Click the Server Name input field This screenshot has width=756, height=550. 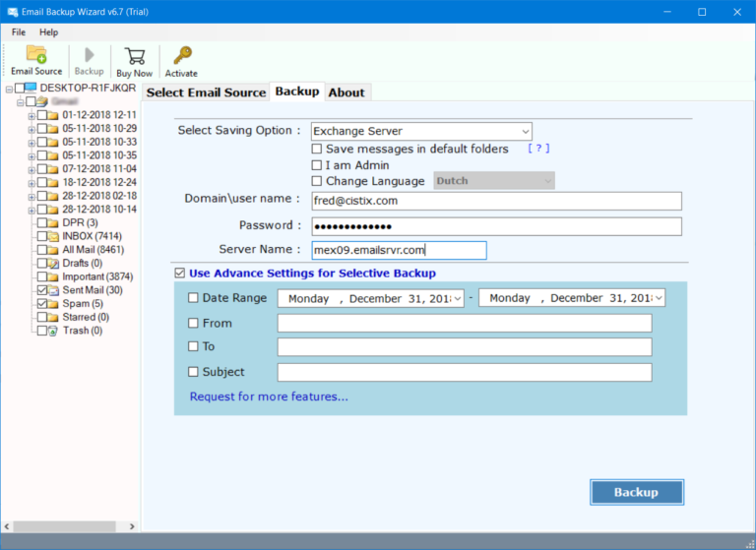(399, 250)
